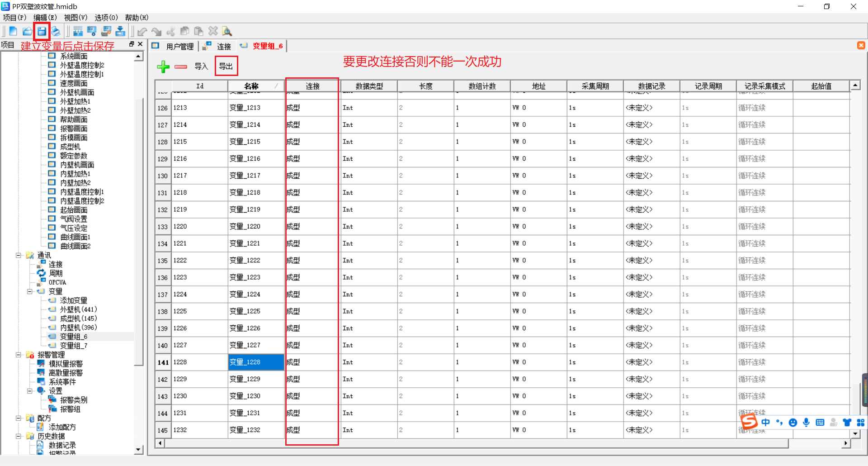Save the project with the floppy icon

(42, 31)
